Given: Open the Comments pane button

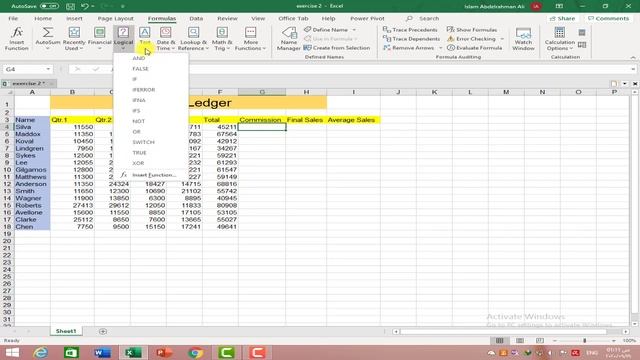Looking at the screenshot, I should [x=608, y=18].
